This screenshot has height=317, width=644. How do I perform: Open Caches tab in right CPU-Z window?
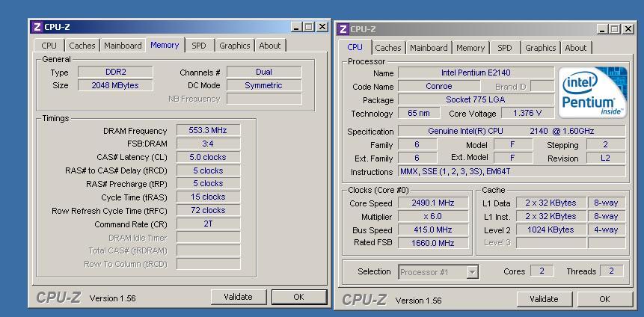388,48
